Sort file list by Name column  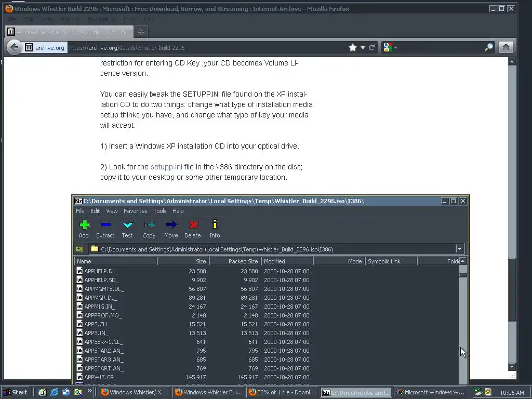116,261
